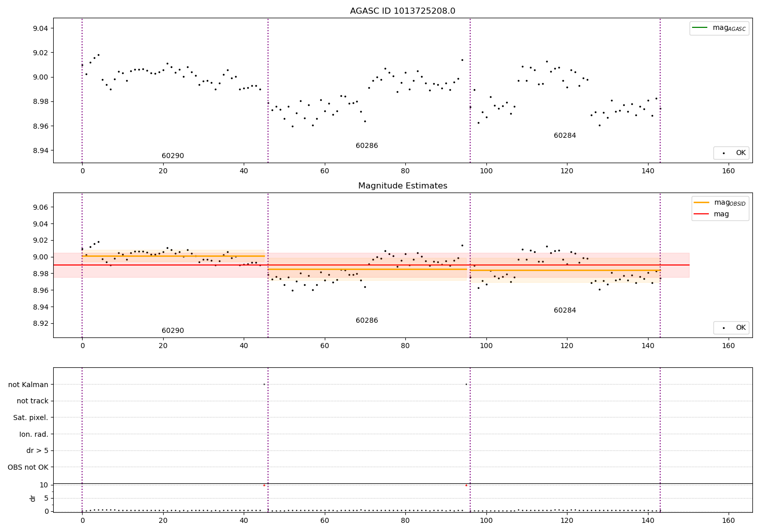Click the 'dr' y-axis label
Screen dimensions: 760x532
[33, 498]
